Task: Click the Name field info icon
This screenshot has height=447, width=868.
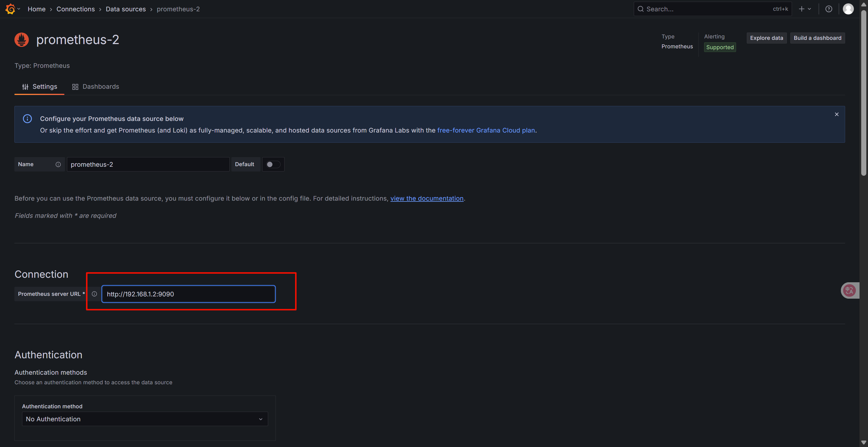Action: pyautogui.click(x=58, y=164)
